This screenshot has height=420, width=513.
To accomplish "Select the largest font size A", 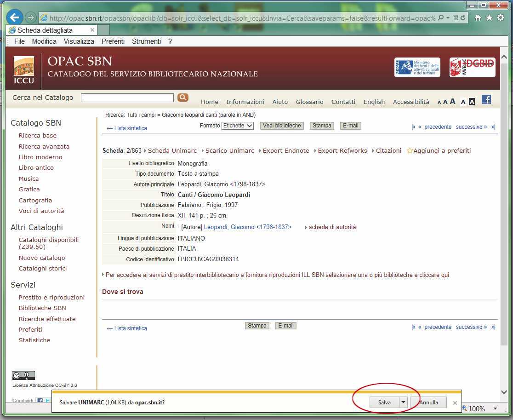I will [x=452, y=102].
